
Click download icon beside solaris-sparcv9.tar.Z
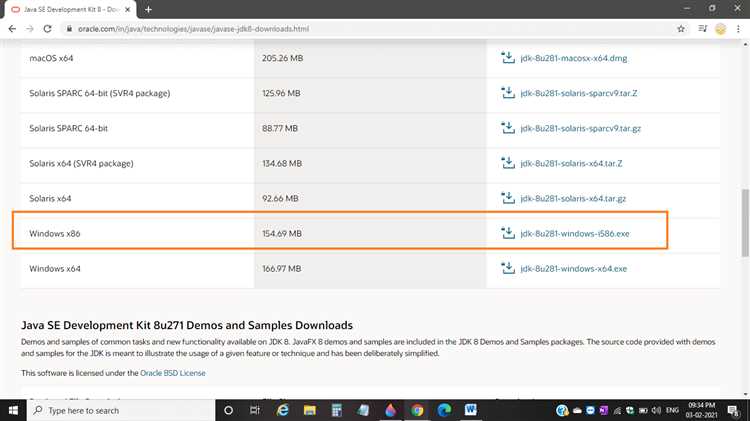pyautogui.click(x=507, y=93)
